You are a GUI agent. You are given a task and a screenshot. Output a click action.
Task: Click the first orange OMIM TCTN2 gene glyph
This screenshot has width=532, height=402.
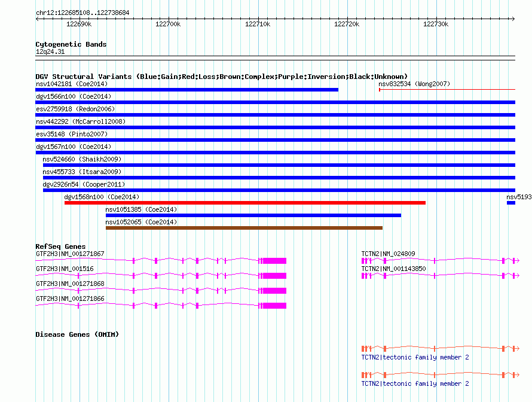441,348
